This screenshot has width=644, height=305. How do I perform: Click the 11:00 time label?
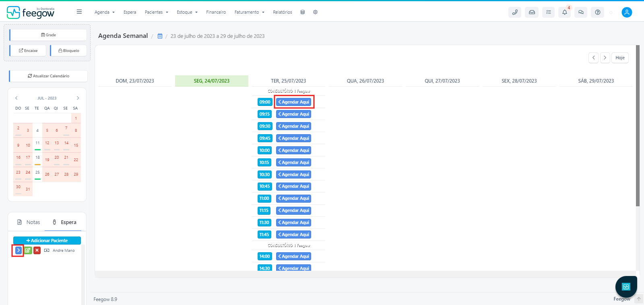tap(264, 198)
